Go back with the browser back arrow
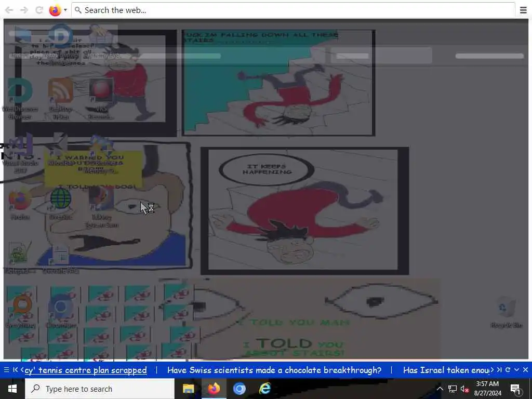 pos(9,10)
